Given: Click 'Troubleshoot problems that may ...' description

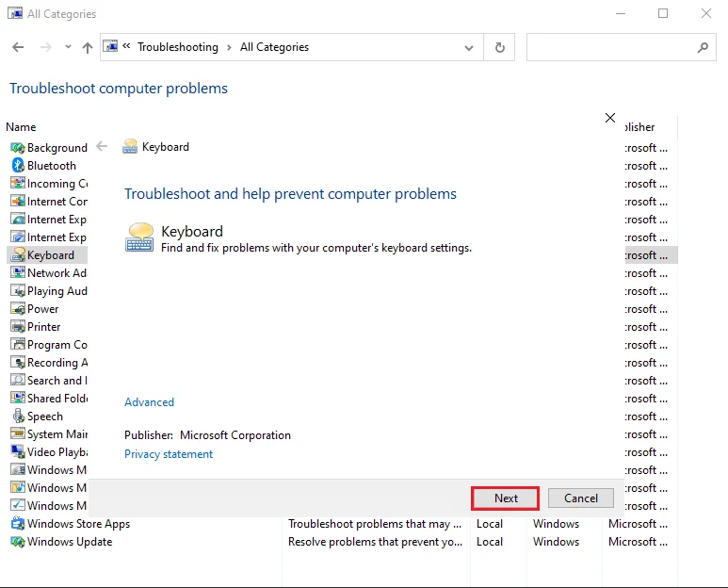Looking at the screenshot, I should point(375,524).
